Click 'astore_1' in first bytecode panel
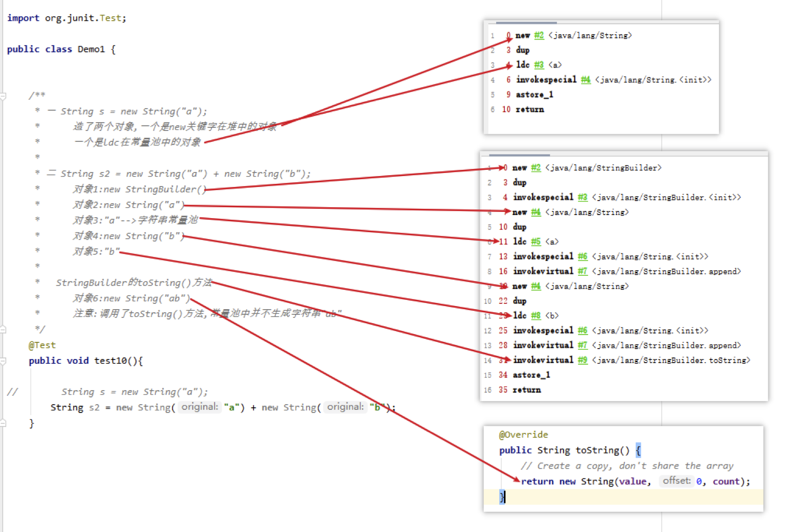 click(x=534, y=95)
